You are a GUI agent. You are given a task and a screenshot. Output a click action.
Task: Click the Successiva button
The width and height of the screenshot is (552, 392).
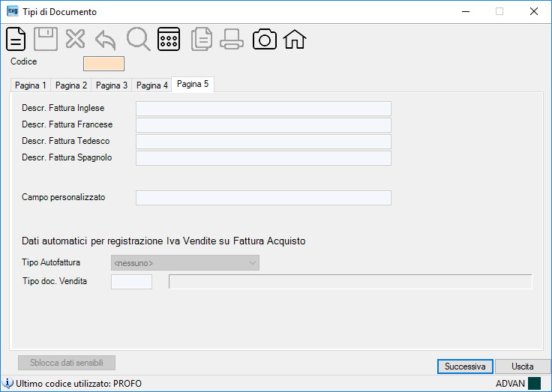click(465, 367)
